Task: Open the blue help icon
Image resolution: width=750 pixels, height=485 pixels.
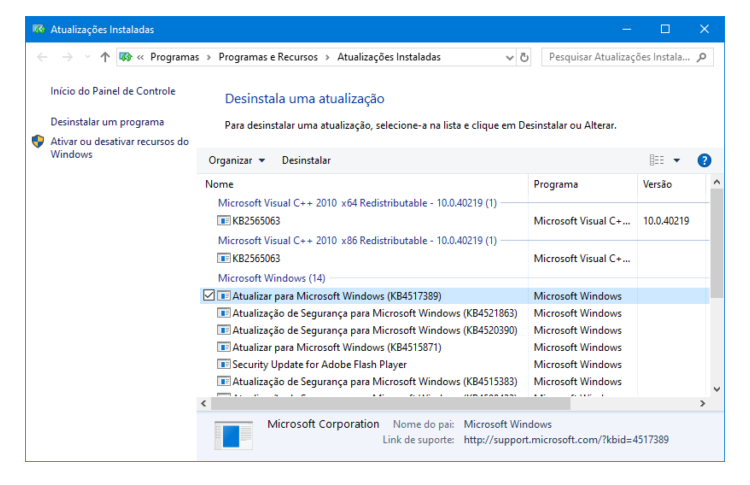Action: click(x=704, y=161)
